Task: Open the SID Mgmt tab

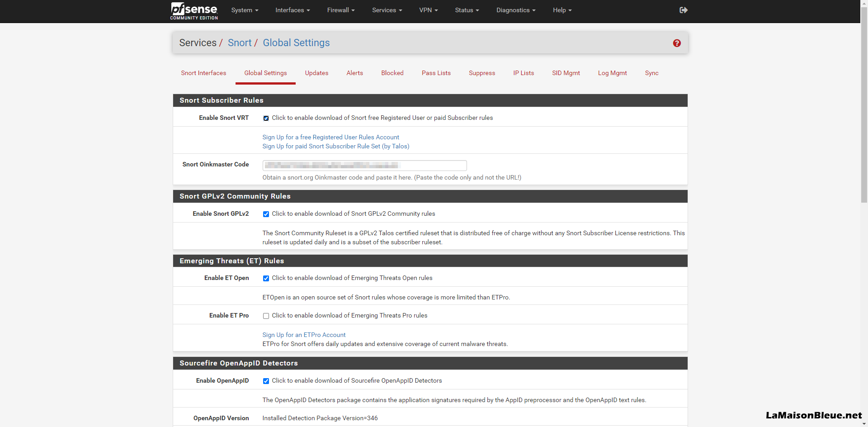Action: pyautogui.click(x=566, y=73)
